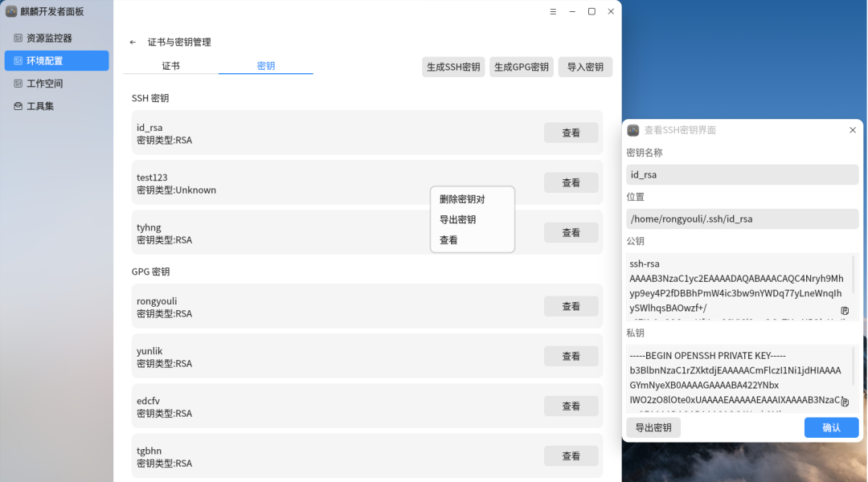Select 查看 in the context menu
Screen dimensions: 868x482
(x=448, y=240)
